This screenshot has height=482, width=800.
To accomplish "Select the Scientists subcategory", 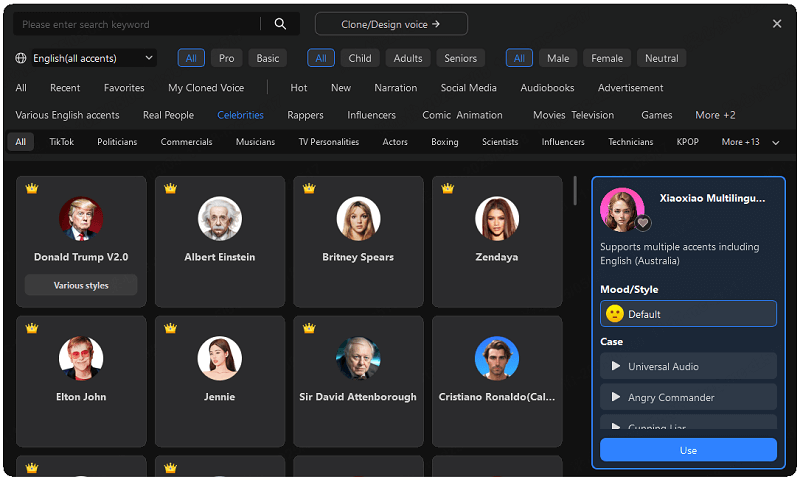I will tap(500, 142).
